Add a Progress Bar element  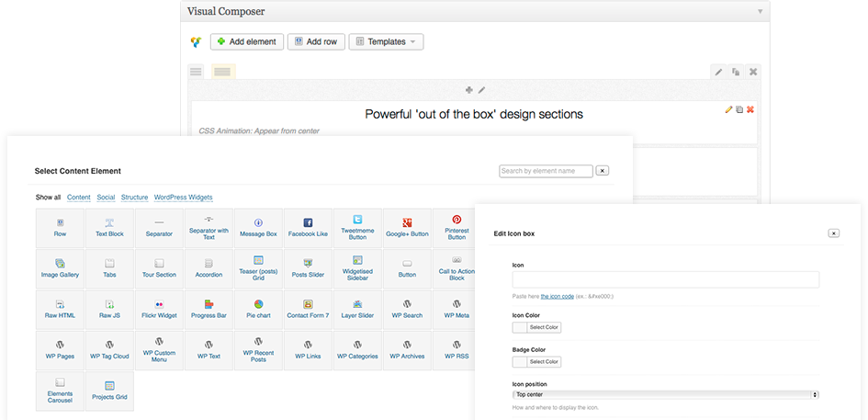pyautogui.click(x=209, y=309)
